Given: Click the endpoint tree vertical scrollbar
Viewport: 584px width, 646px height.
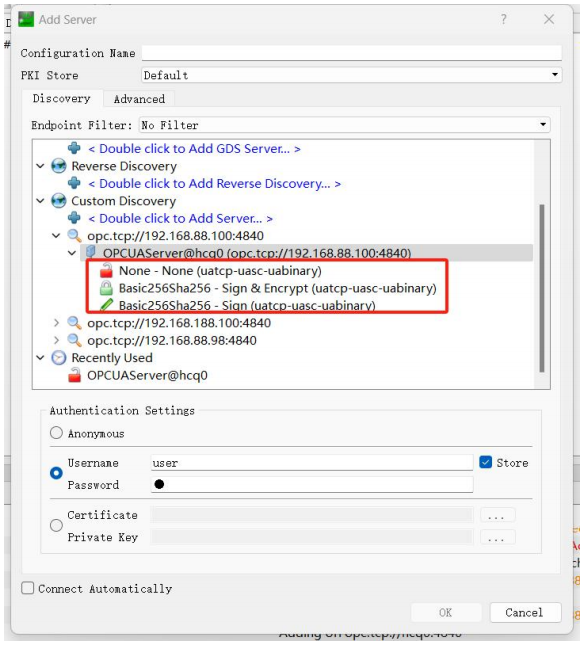Looking at the screenshot, I should click(542, 288).
